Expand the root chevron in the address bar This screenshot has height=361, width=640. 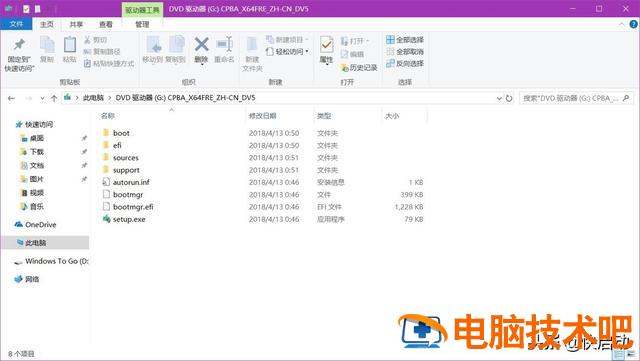[77, 98]
